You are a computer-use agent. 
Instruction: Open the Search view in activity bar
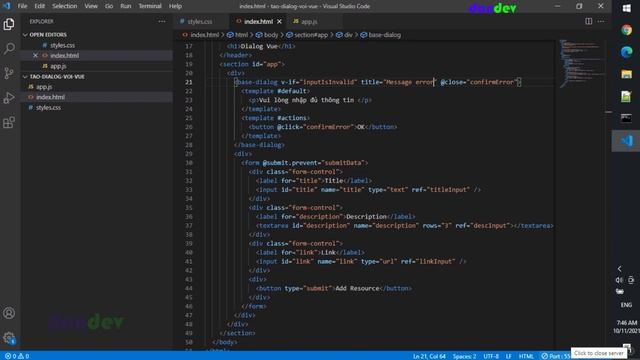[x=9, y=49]
